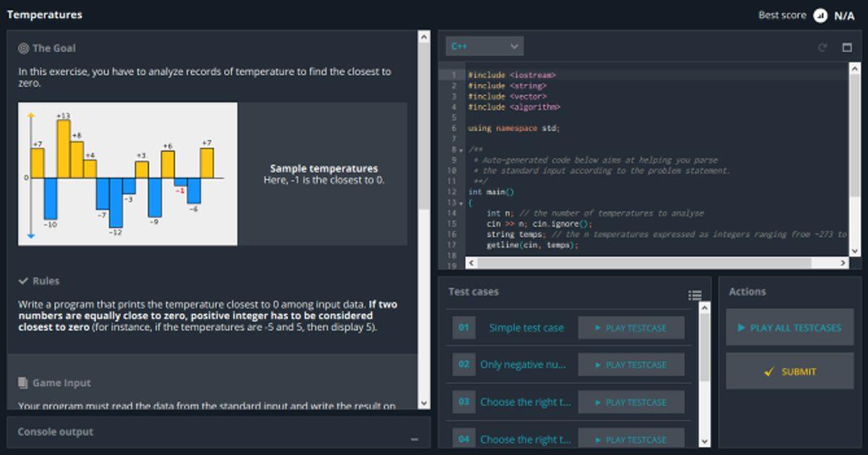Play testcase 03 with its Play Testcase button

[631, 402]
